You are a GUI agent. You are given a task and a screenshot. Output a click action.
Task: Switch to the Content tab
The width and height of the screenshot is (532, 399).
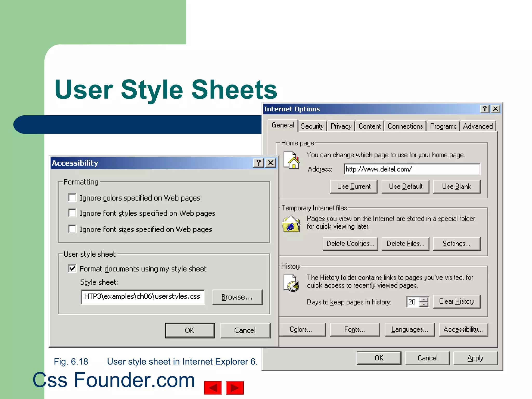[369, 126]
